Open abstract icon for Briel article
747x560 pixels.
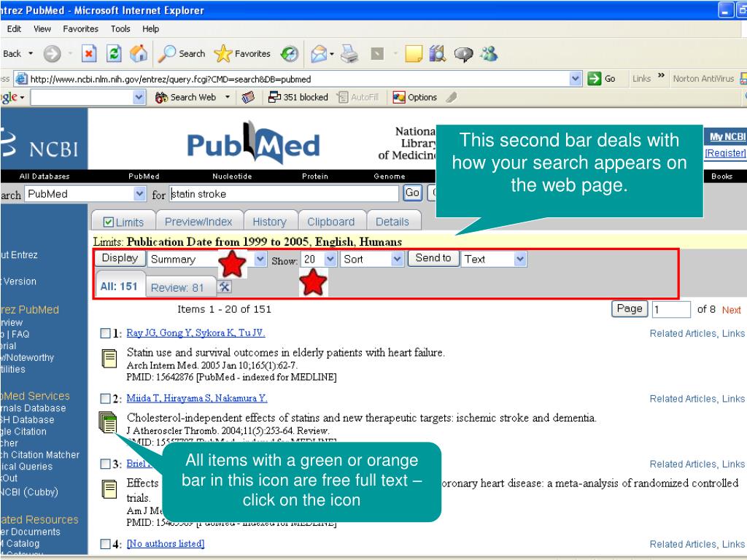tap(109, 489)
